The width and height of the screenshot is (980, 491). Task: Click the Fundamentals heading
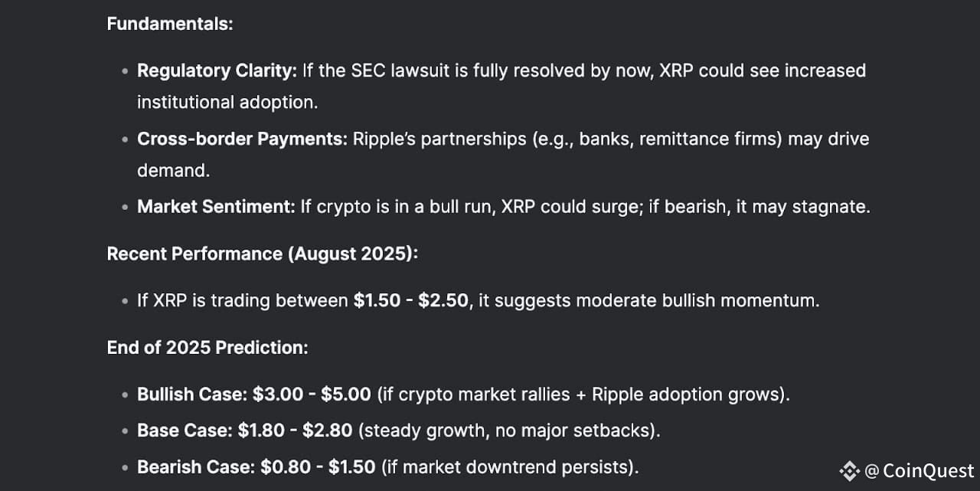pyautogui.click(x=170, y=24)
